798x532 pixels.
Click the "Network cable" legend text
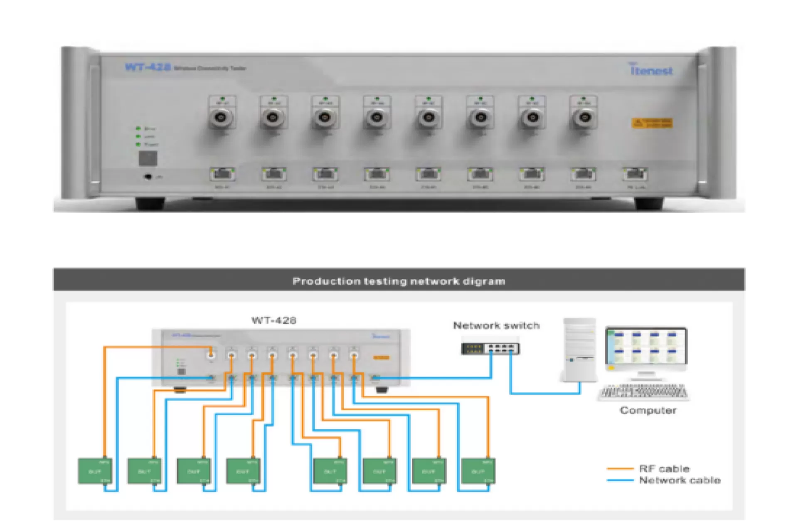pos(680,480)
